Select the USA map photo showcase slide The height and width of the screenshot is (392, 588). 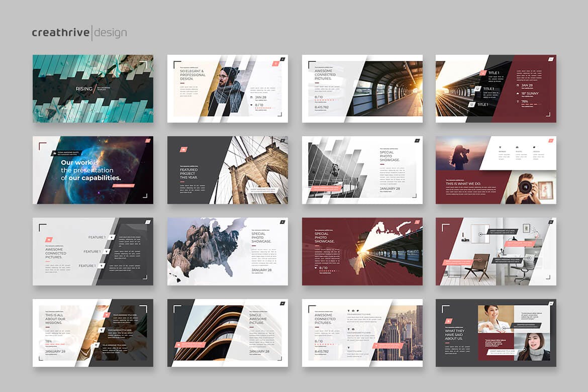pos(228,251)
